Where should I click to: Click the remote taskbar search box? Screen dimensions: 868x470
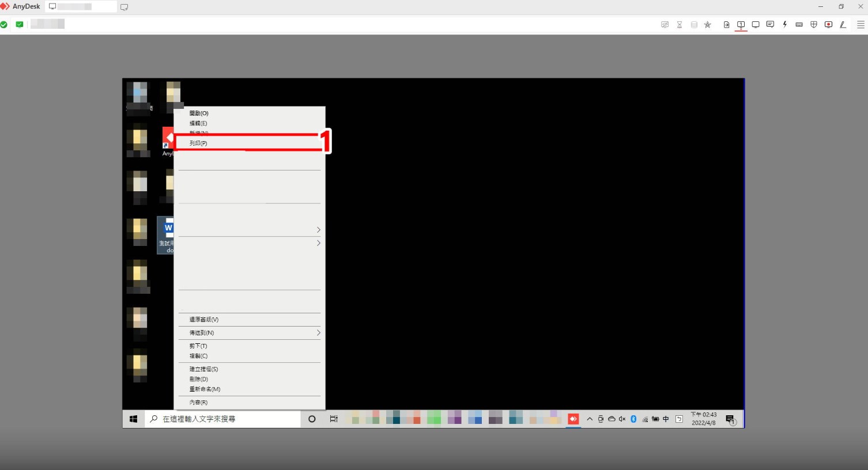[x=222, y=419]
